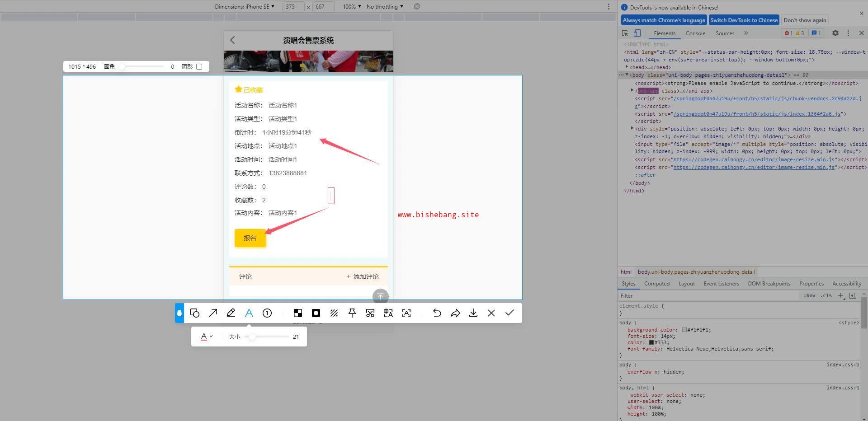The image size is (868, 421).
Task: Choose the numbered step marker tool
Action: pyautogui.click(x=267, y=313)
